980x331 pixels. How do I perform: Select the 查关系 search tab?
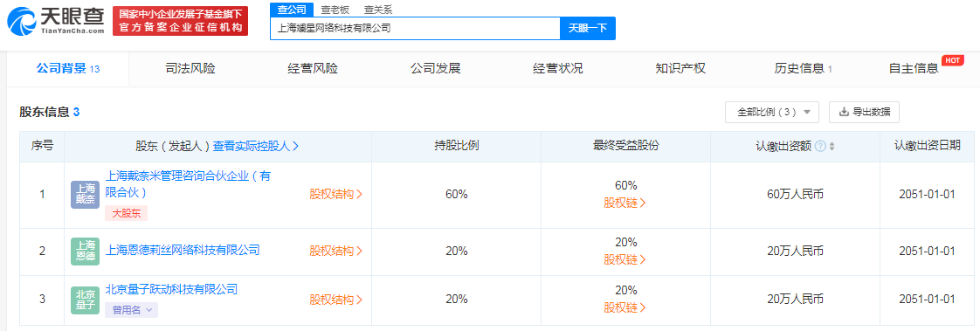coord(379,10)
